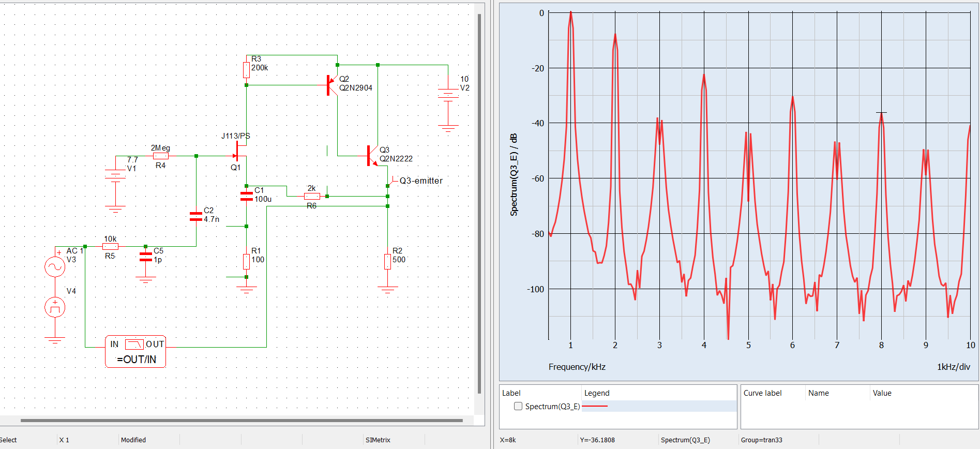Click the Curve label column header
The height and width of the screenshot is (449, 980).
pyautogui.click(x=762, y=393)
